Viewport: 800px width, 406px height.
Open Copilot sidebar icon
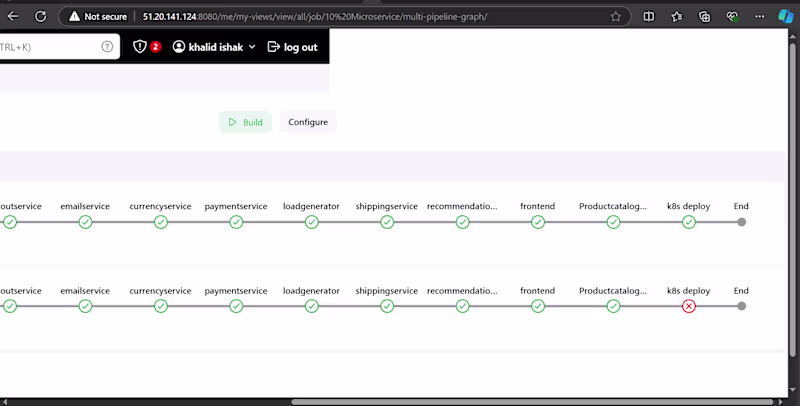[786, 16]
